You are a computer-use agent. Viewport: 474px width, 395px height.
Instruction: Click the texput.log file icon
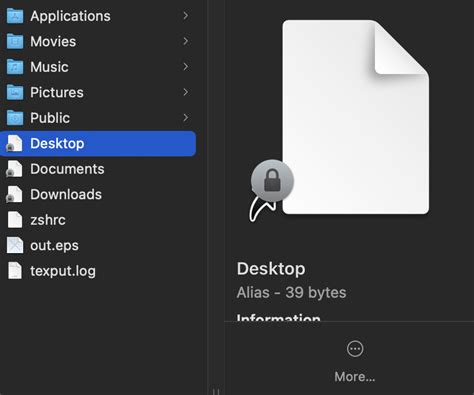(15, 271)
